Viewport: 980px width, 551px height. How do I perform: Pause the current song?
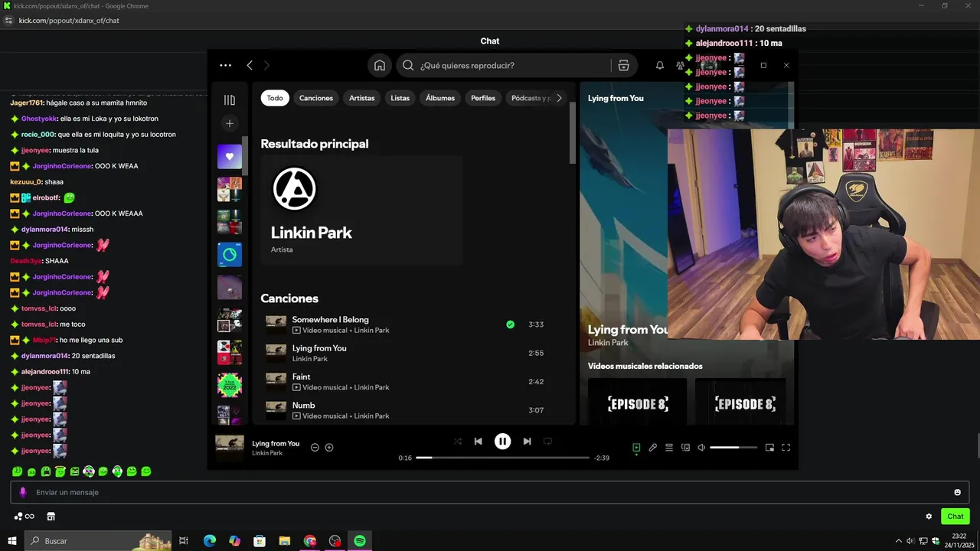pos(502,441)
